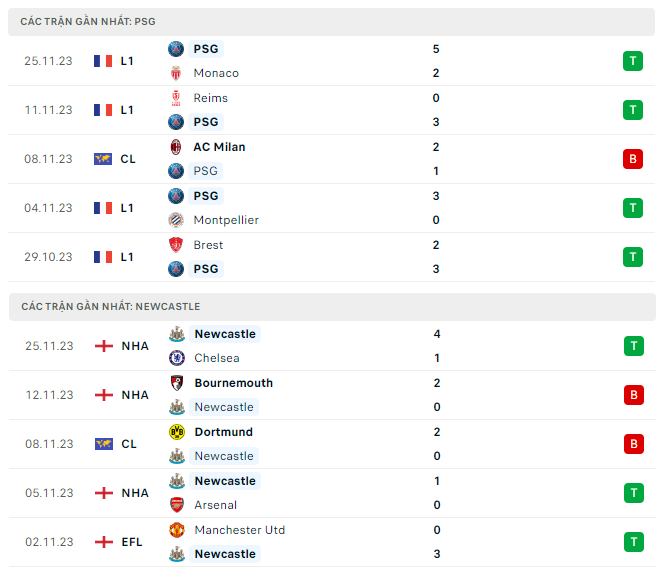Click the Bournemouth club crest icon

[177, 383]
